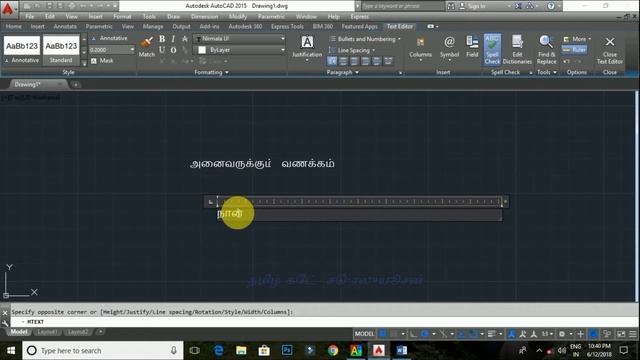Toggle Italic formatting
Viewport: 640px width, 360px height.
pyautogui.click(x=173, y=39)
